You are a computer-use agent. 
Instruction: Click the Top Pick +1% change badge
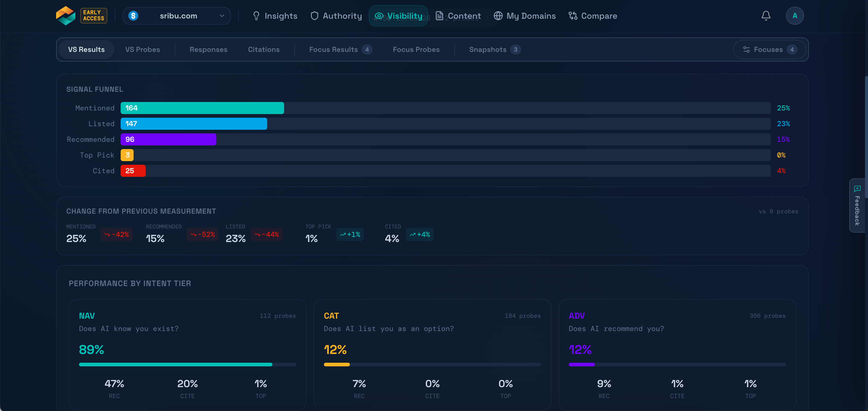click(350, 234)
